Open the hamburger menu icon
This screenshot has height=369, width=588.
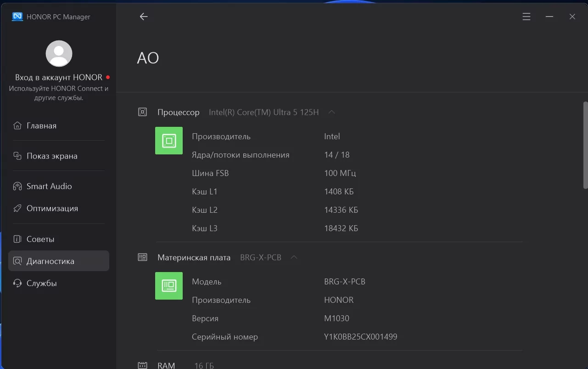coord(526,17)
